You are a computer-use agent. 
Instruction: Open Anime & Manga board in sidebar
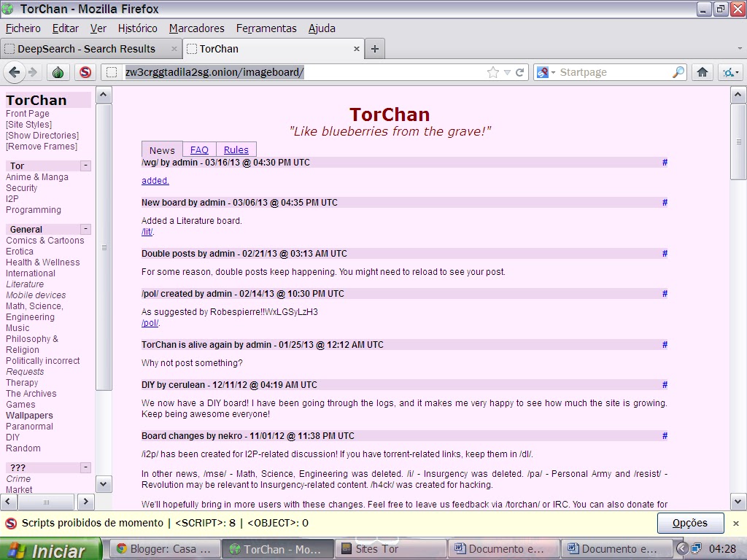click(x=37, y=176)
